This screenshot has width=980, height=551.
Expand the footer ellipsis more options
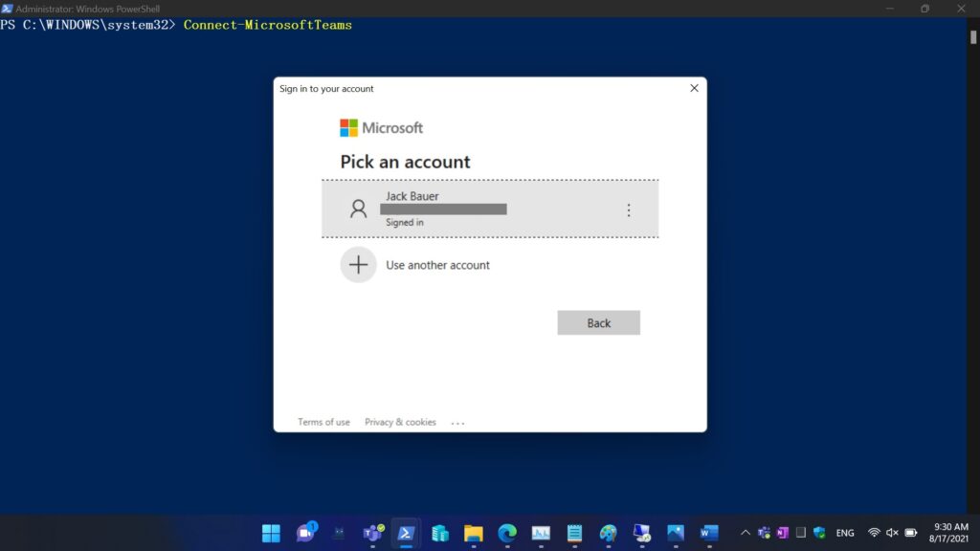click(457, 423)
